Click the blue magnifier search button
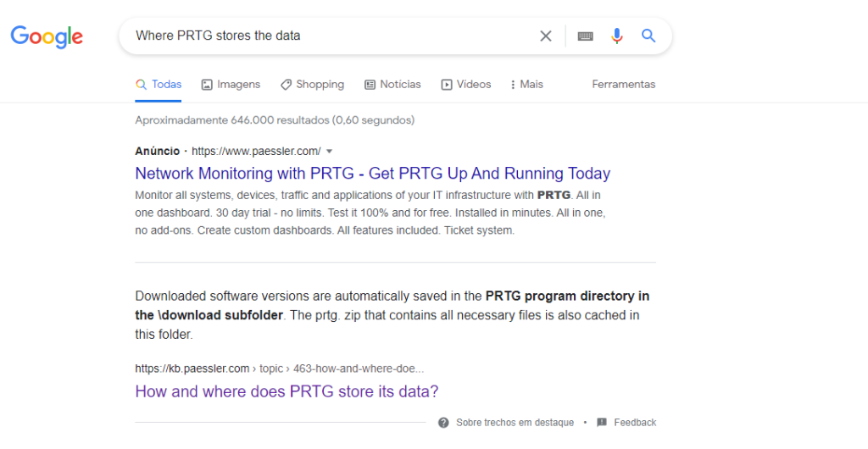This screenshot has height=449, width=868. coord(648,36)
